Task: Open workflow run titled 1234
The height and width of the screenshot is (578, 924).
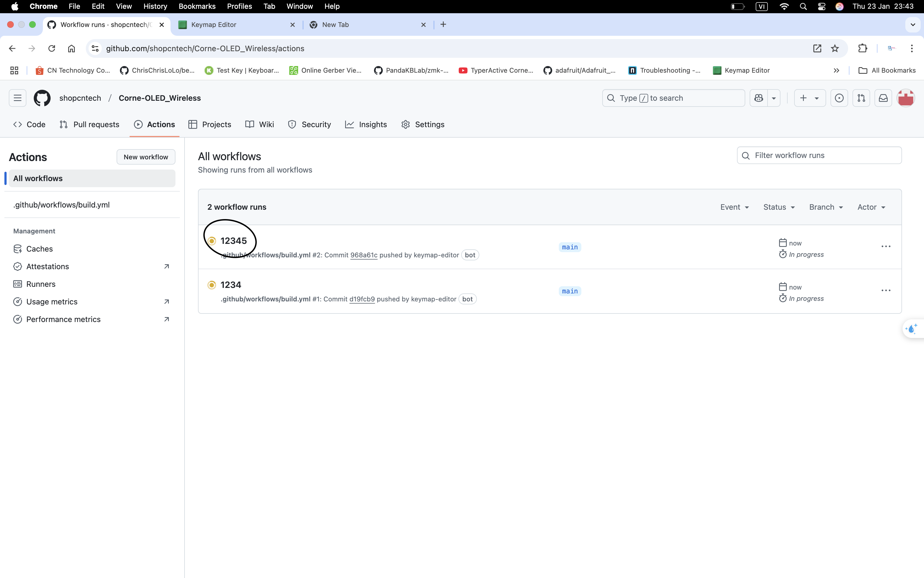Action: (231, 285)
